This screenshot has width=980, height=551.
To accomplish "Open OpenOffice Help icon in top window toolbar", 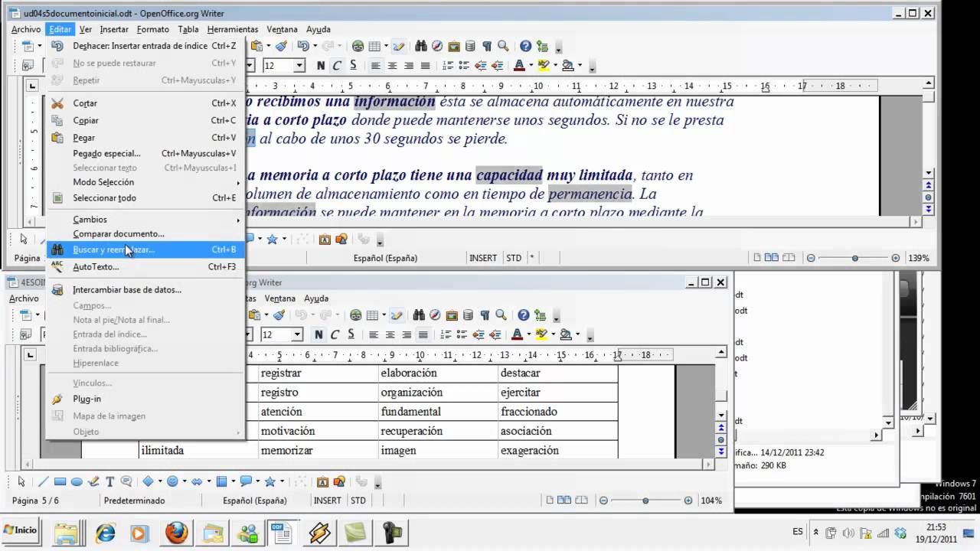I will [x=526, y=46].
